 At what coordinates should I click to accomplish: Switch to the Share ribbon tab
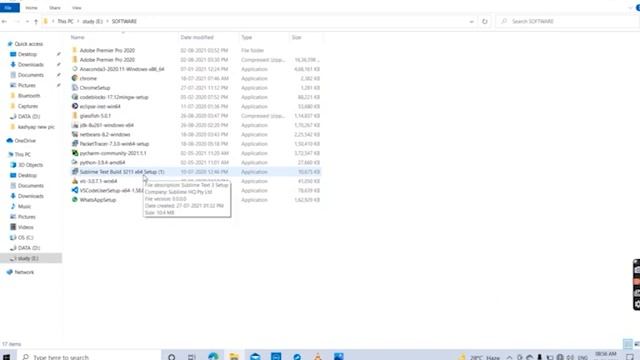tap(55, 8)
